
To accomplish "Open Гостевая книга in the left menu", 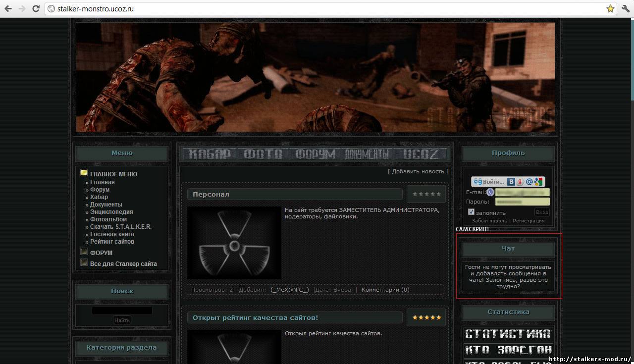I will [112, 234].
